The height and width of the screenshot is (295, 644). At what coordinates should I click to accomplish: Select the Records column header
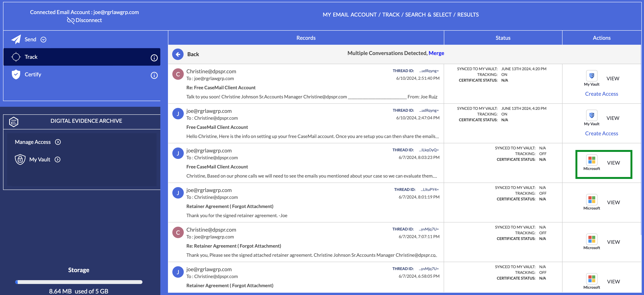(x=306, y=38)
